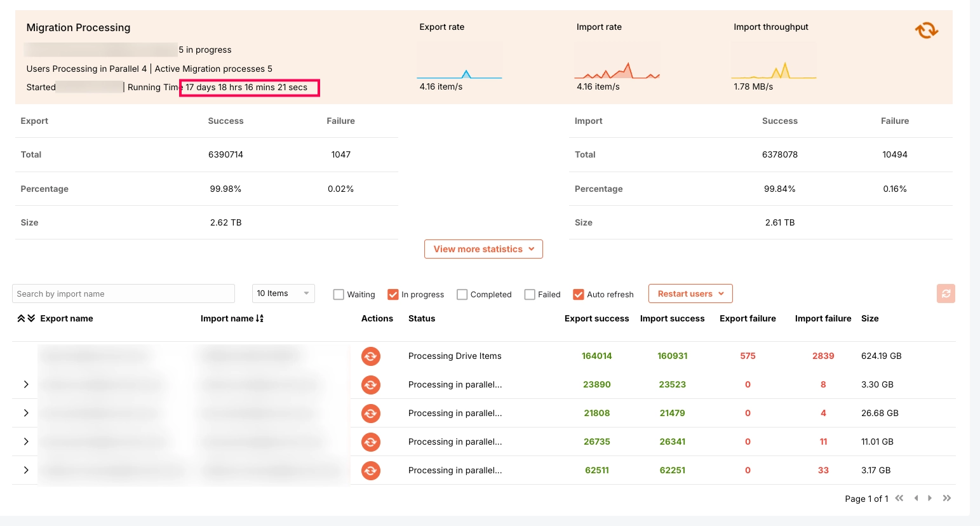980x526 pixels.
Task: Disable the Auto refresh checkbox
Action: [x=579, y=295]
